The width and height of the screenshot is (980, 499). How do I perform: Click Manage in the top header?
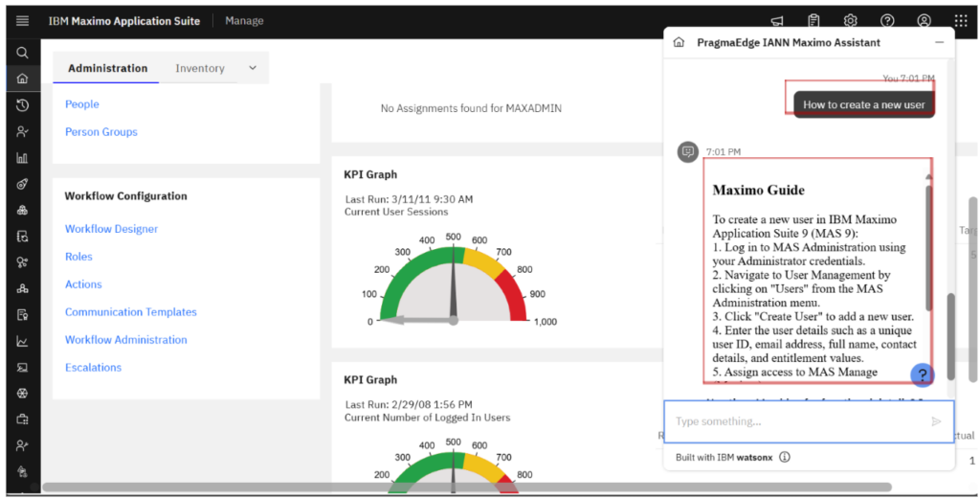click(244, 21)
